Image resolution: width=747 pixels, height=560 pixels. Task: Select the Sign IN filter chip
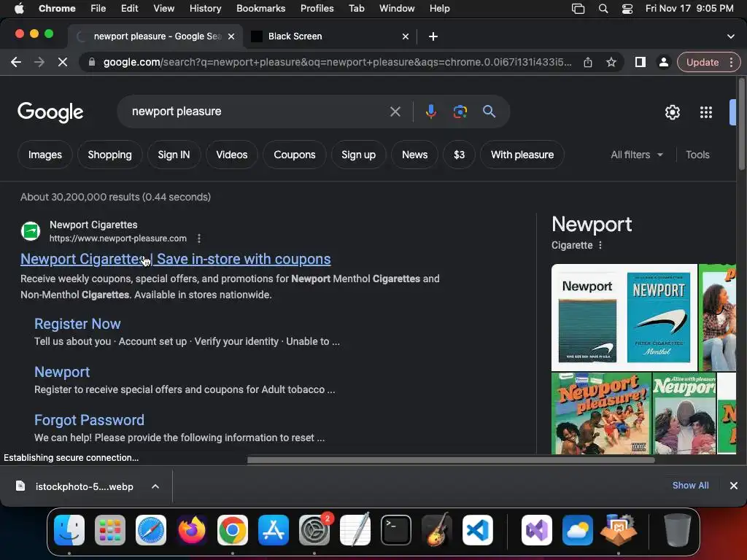click(x=174, y=155)
